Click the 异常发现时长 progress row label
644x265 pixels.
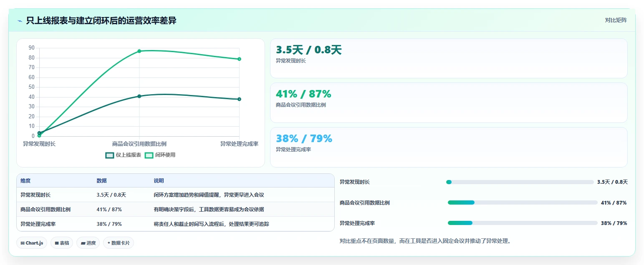tap(355, 182)
